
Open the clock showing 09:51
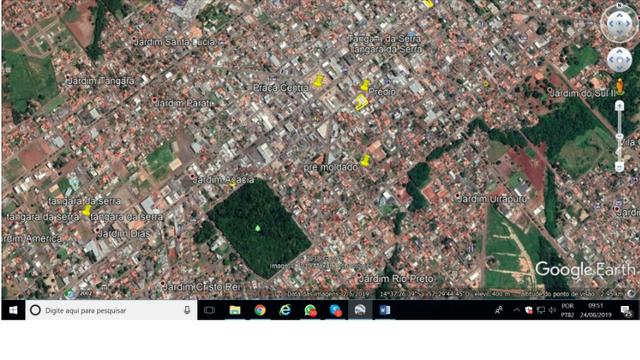point(596,311)
